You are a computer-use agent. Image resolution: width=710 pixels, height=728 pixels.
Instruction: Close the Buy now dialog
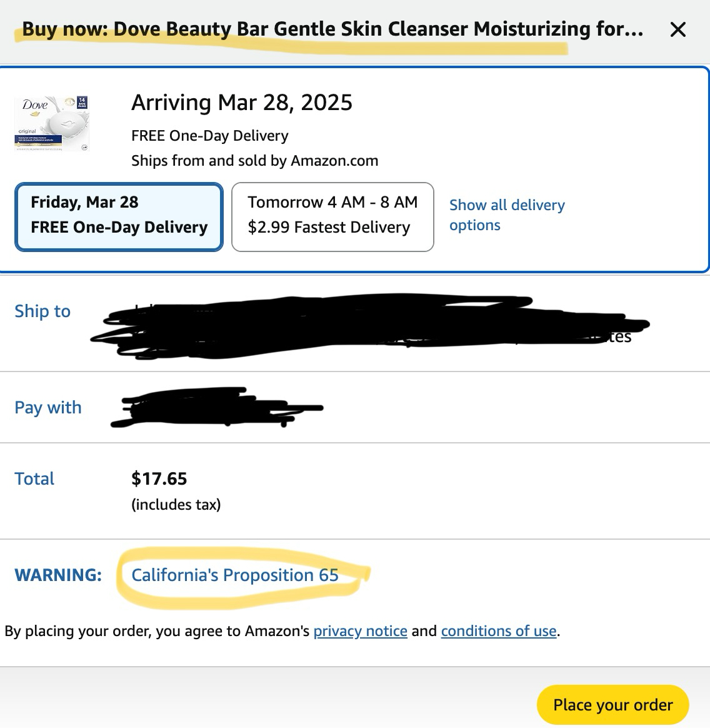tap(677, 29)
